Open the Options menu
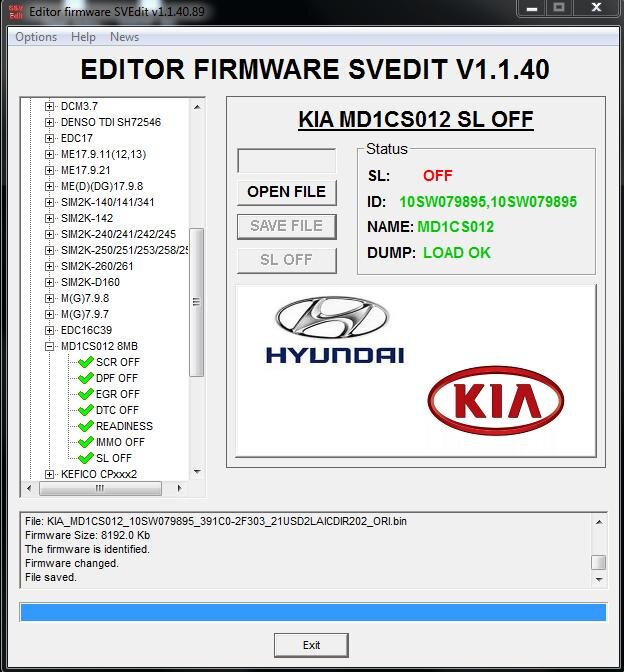The height and width of the screenshot is (672, 624). tap(36, 37)
